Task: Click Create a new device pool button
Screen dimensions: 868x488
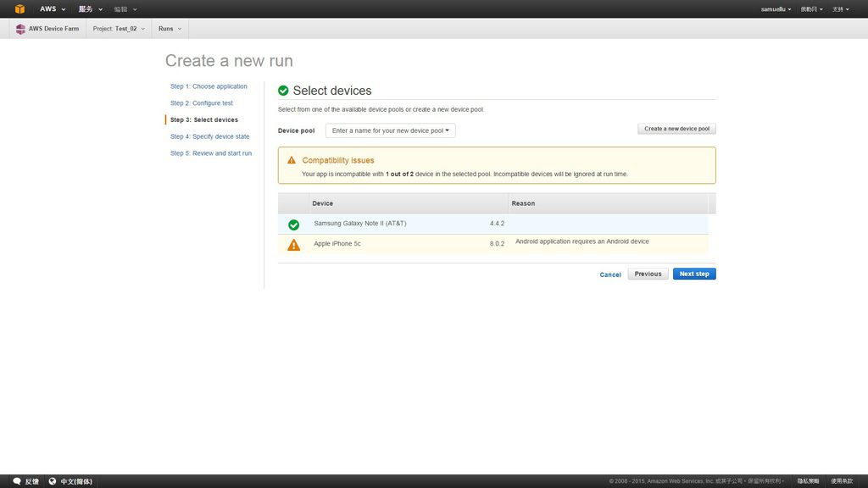Action: [676, 129]
